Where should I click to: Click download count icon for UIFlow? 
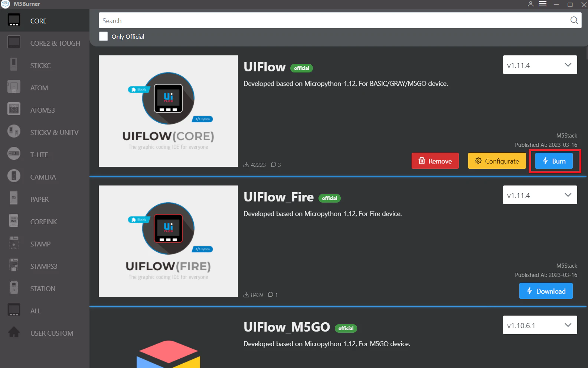coord(246,164)
